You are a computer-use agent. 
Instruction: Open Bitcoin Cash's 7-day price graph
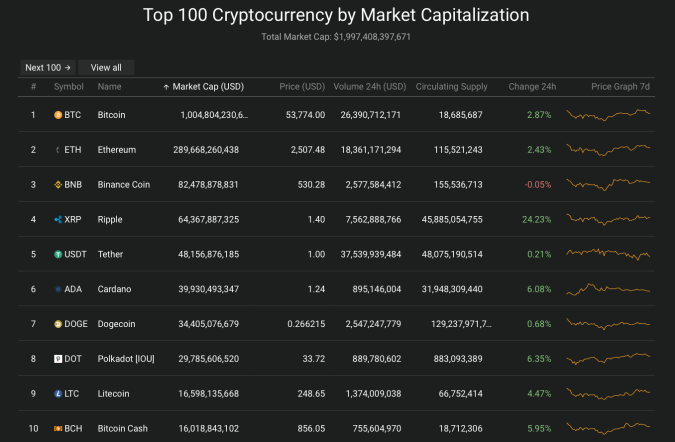coord(608,428)
